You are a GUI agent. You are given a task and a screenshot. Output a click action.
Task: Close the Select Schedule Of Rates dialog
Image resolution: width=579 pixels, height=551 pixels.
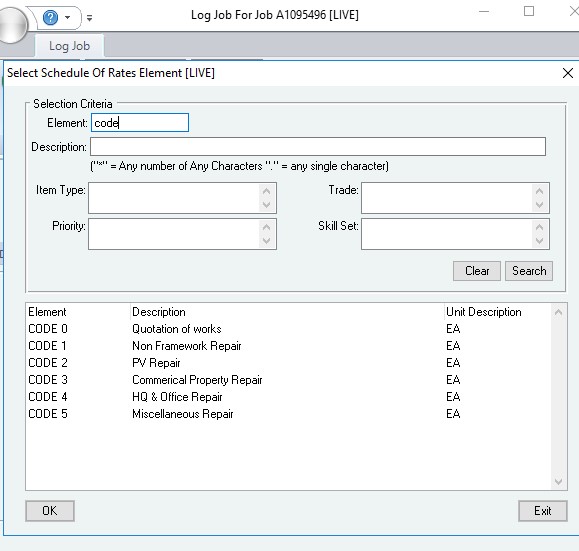point(568,73)
